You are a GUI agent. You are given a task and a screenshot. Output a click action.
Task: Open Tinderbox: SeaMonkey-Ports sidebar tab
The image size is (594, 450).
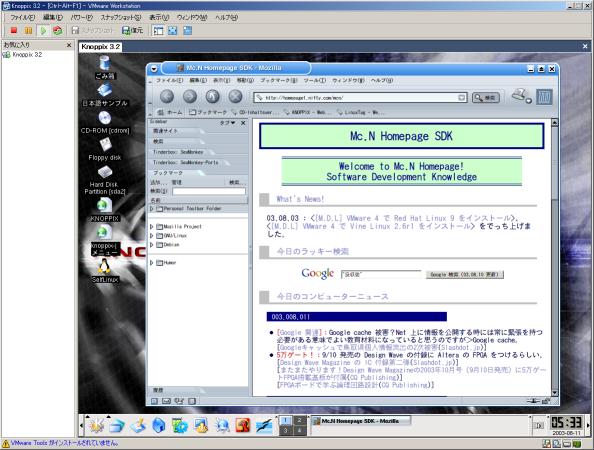pyautogui.click(x=186, y=162)
